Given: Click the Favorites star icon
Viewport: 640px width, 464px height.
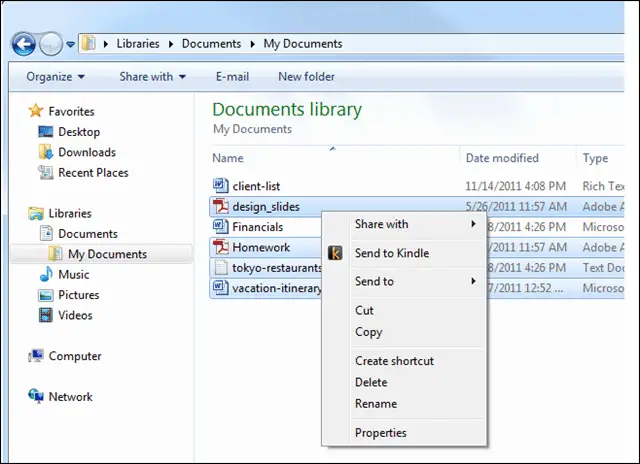Looking at the screenshot, I should click(36, 111).
